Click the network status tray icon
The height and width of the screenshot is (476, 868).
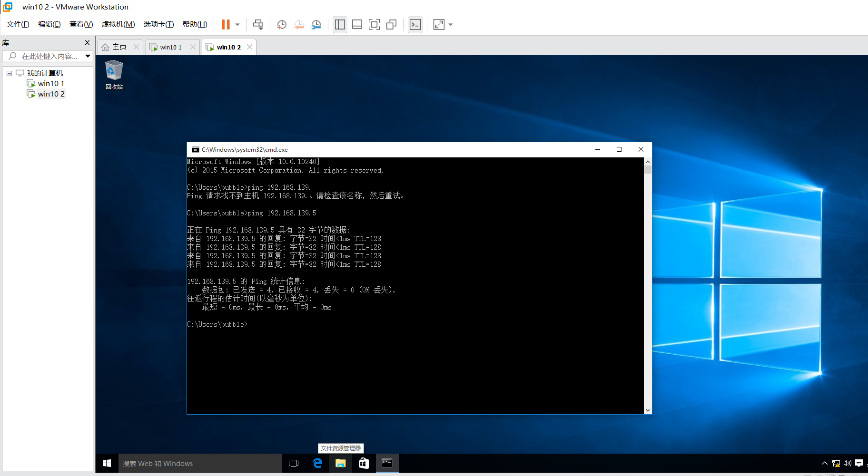(836, 463)
